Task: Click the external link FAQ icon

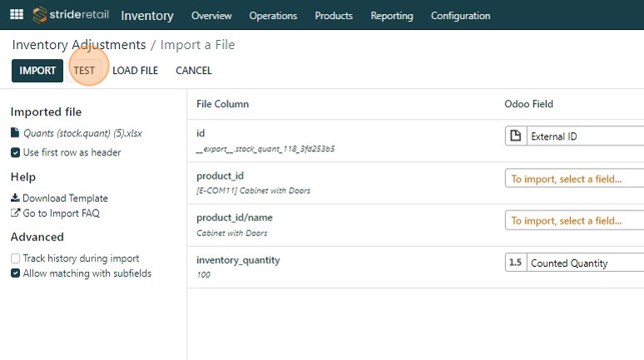Action: point(15,213)
